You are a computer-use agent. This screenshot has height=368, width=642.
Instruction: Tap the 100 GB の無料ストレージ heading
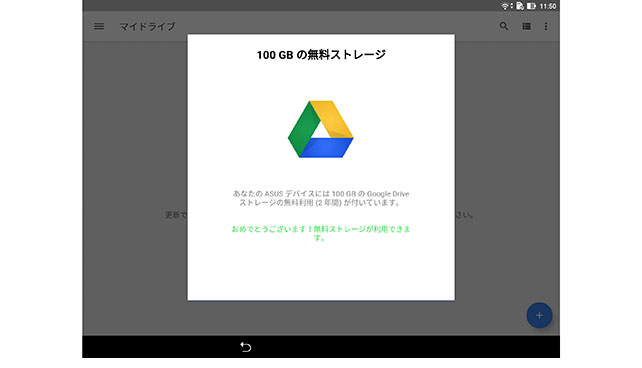coord(321,55)
